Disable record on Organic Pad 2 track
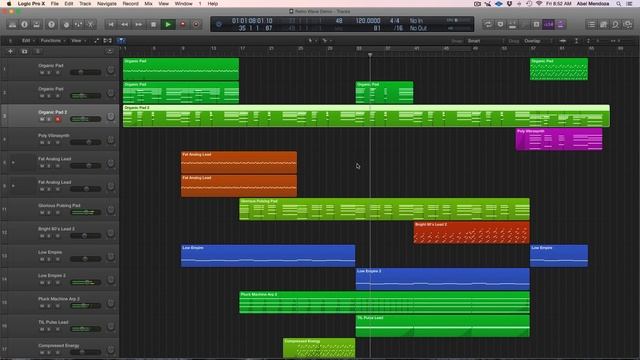The height and width of the screenshot is (360, 640). coord(58,119)
